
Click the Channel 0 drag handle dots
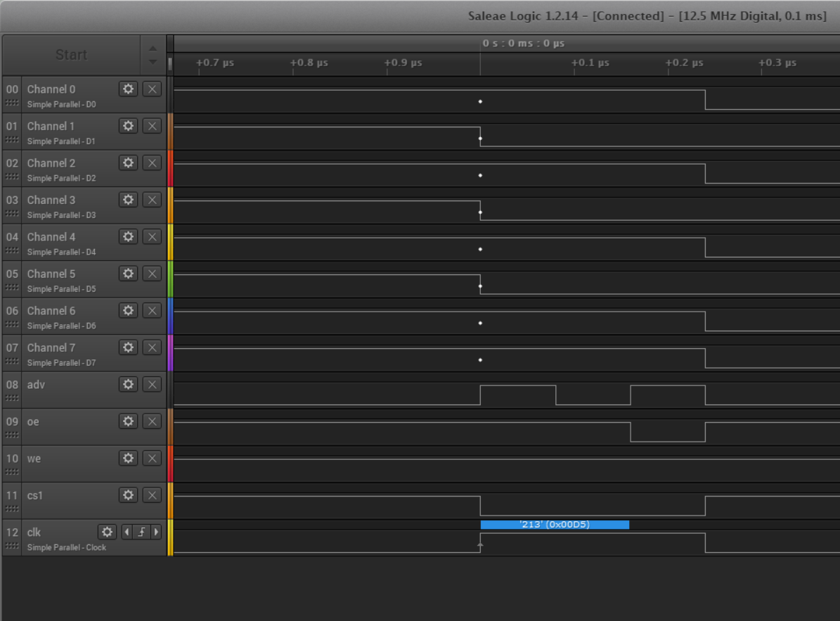point(12,103)
